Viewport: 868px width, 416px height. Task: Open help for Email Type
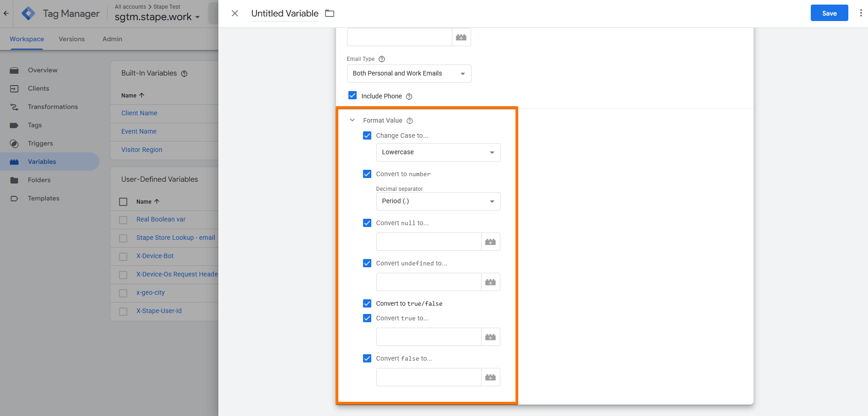[382, 59]
